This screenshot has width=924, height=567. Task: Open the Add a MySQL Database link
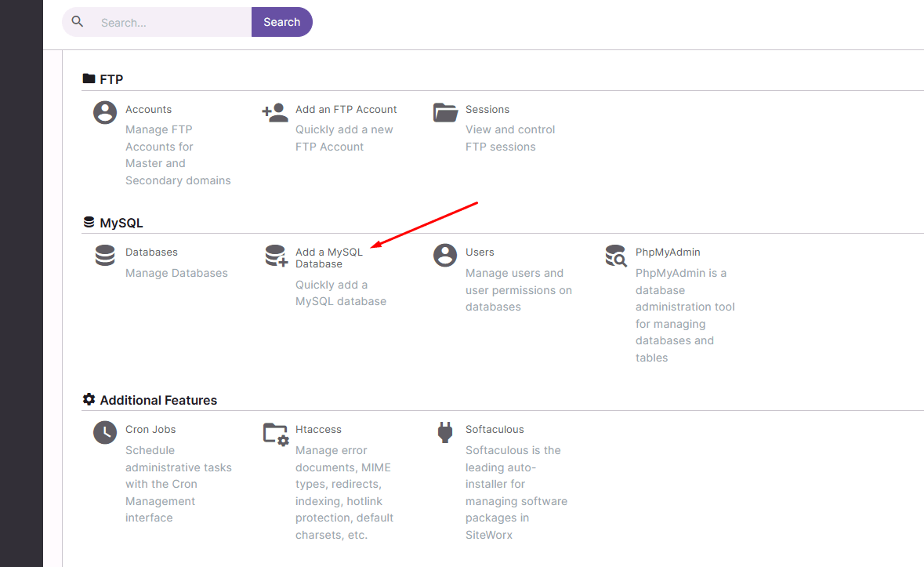(x=329, y=258)
